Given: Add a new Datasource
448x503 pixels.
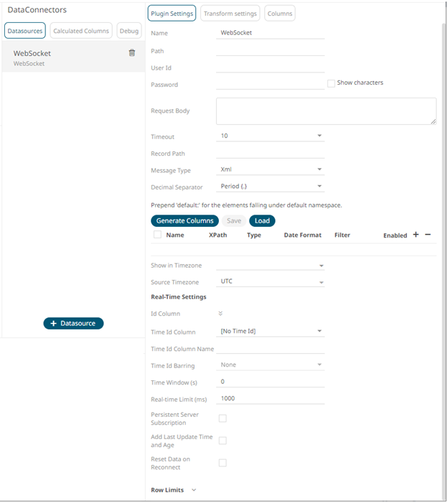Looking at the screenshot, I should [73, 324].
